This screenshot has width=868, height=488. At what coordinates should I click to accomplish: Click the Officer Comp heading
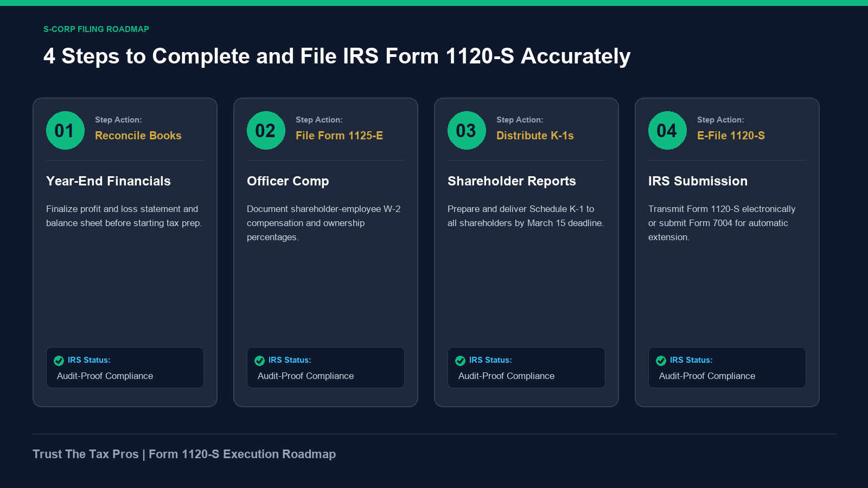coord(288,181)
